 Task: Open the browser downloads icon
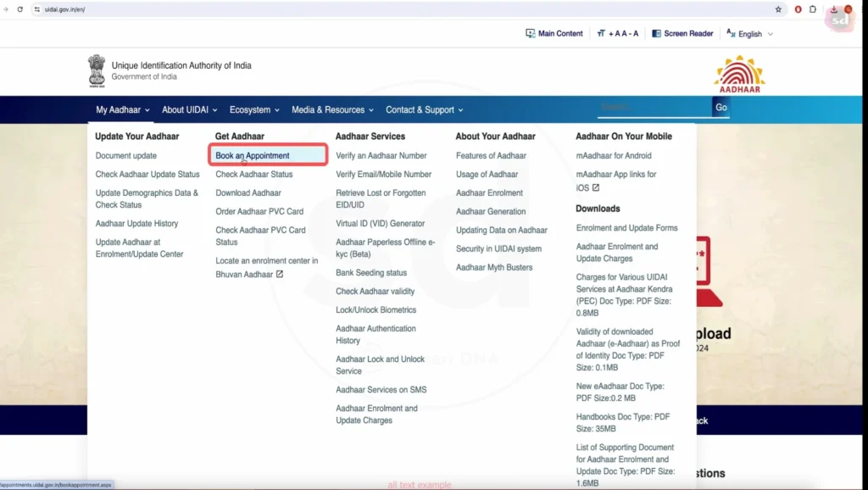pyautogui.click(x=834, y=9)
